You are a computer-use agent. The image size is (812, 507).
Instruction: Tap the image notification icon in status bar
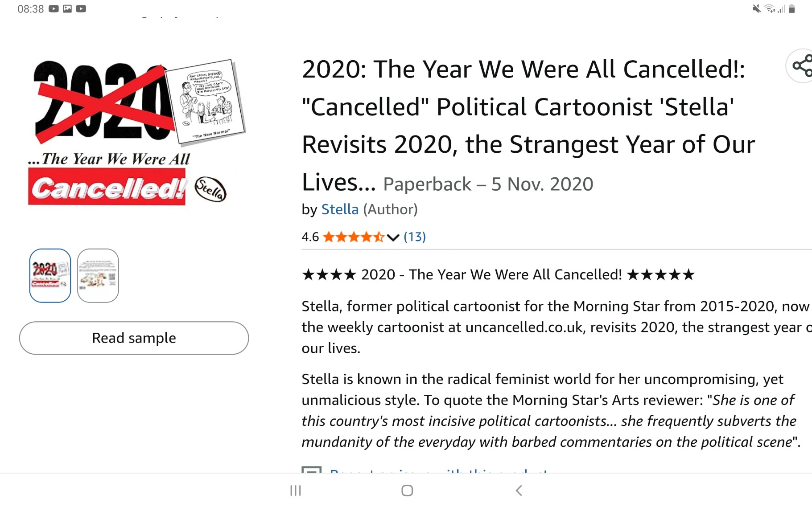coord(67,9)
